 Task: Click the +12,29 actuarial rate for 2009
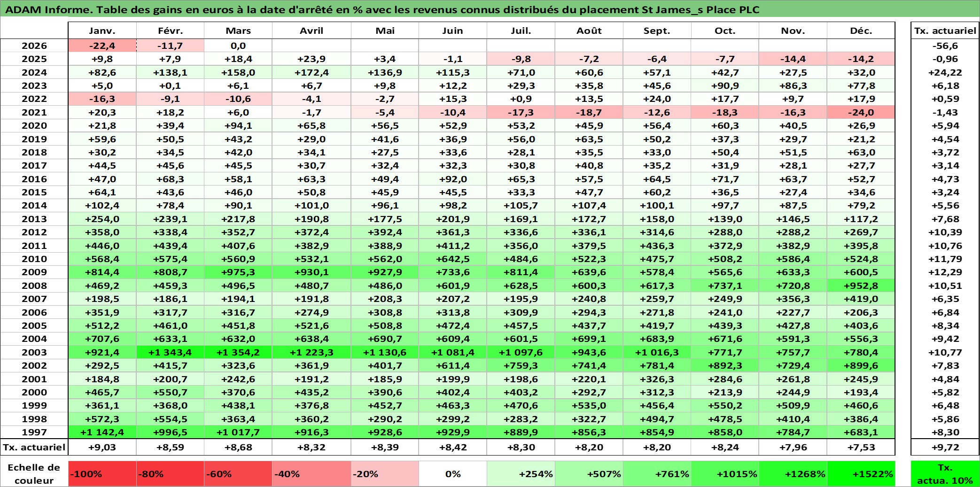pos(945,272)
